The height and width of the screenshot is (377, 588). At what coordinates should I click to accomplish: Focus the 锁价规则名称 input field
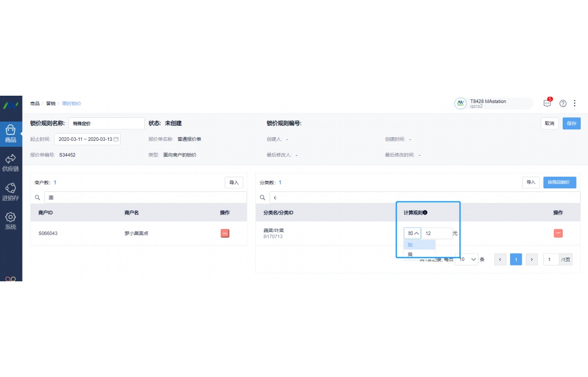106,123
